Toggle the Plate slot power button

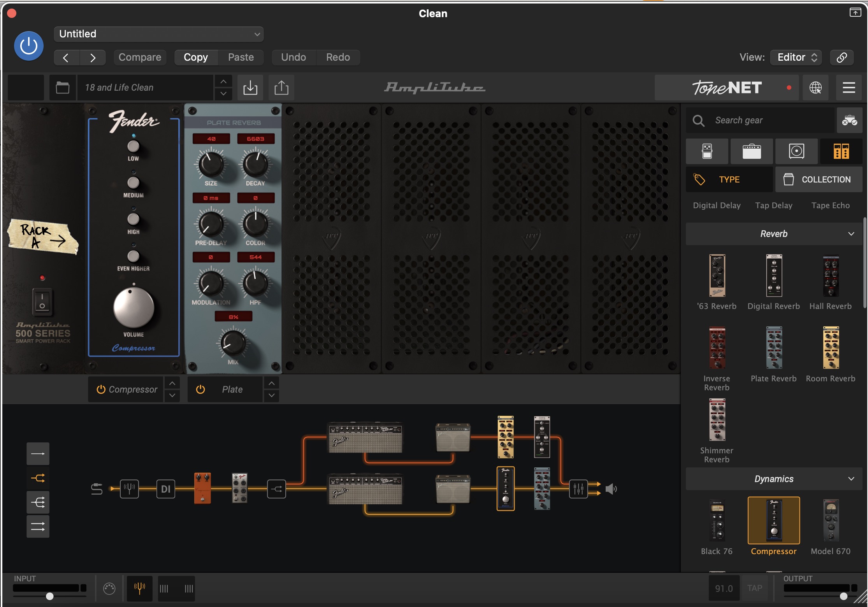(x=200, y=389)
